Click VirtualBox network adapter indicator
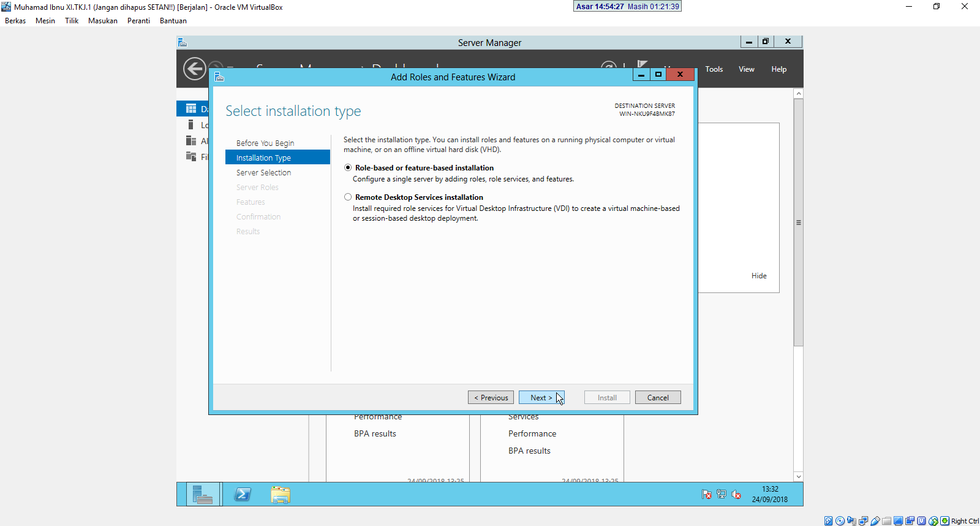Image resolution: width=980 pixels, height=526 pixels. 863,521
